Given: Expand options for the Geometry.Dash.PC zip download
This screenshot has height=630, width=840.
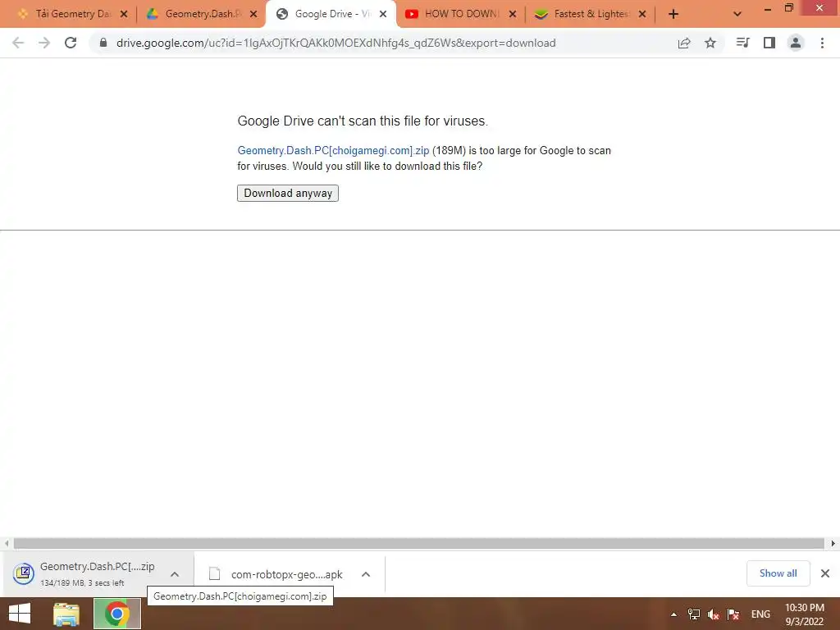Looking at the screenshot, I should coord(175,574).
